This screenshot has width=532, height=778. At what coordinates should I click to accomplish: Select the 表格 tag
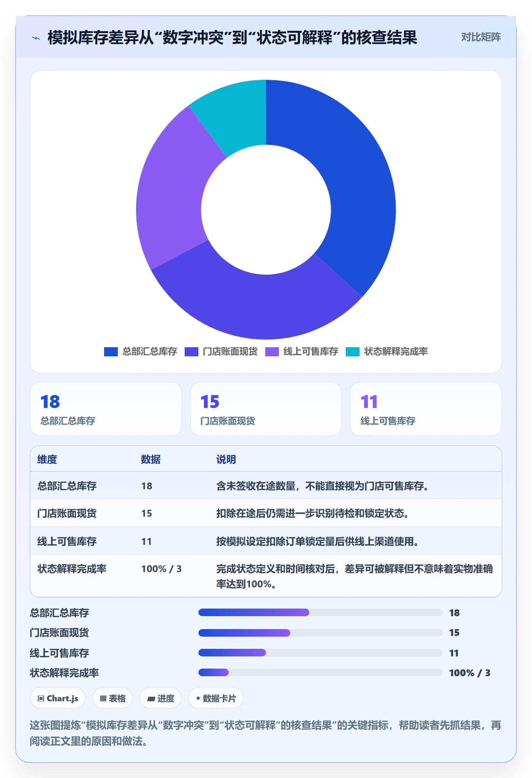click(x=112, y=698)
